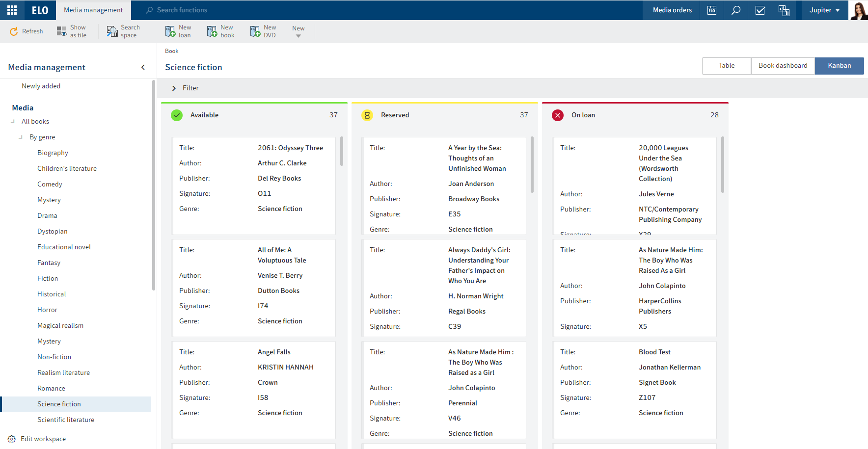The width and height of the screenshot is (868, 449).
Task: Click Edit workspace gear icon
Action: click(12, 439)
